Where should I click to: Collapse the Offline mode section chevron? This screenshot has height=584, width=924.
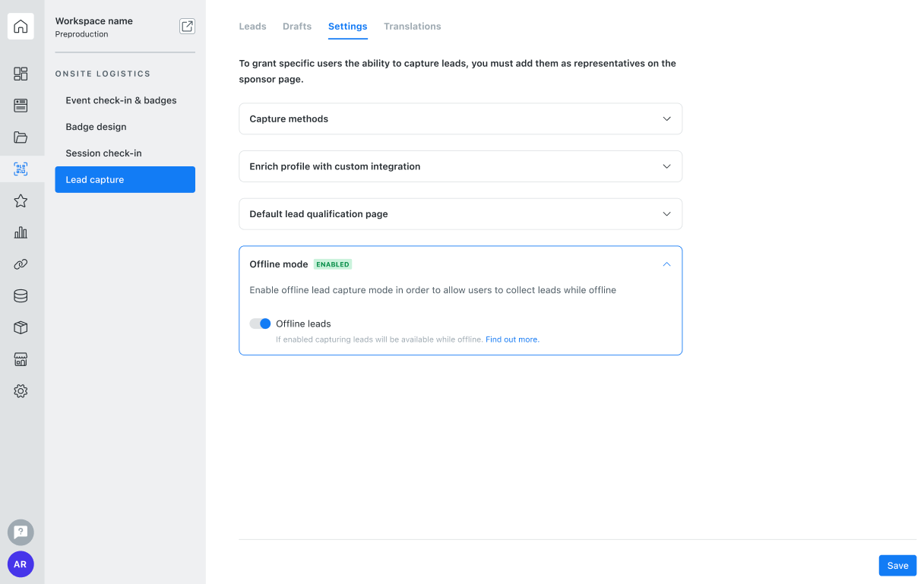coord(666,264)
